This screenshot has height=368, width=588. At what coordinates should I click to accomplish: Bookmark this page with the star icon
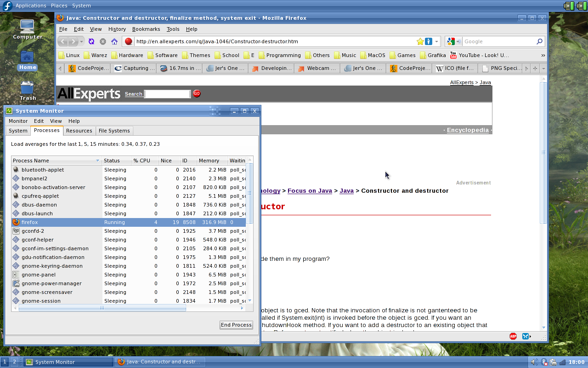coord(420,41)
